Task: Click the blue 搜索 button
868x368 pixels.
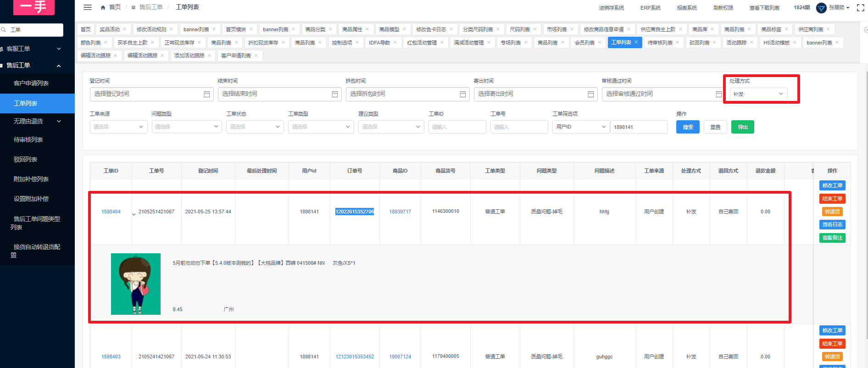Action: 688,127
